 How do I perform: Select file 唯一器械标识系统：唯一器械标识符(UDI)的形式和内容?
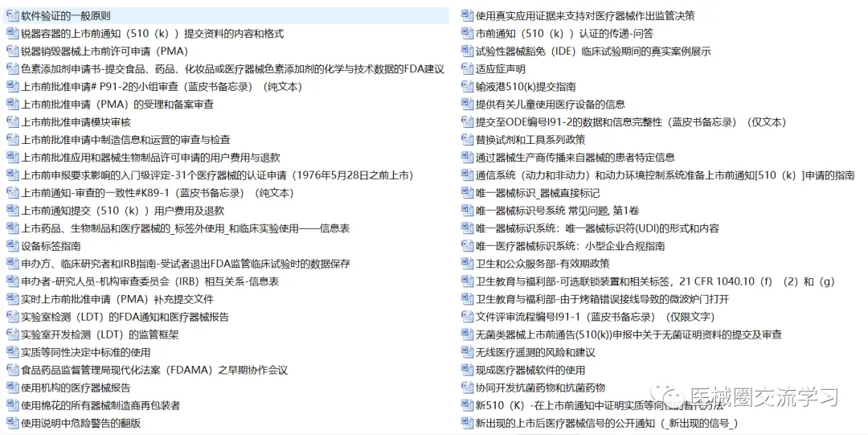(x=598, y=229)
